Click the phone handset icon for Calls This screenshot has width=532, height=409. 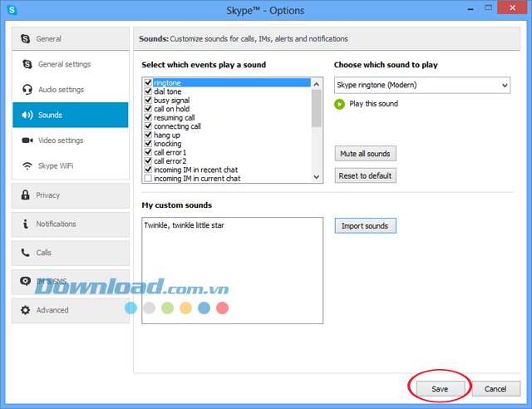pos(26,252)
